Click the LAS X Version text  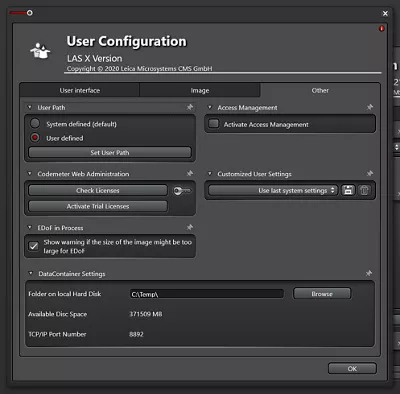pos(95,59)
